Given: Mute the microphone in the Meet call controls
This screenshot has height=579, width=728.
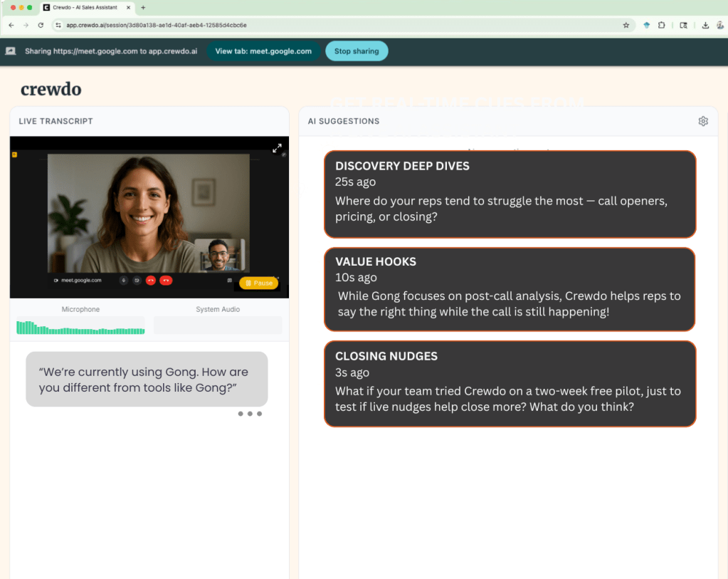Looking at the screenshot, I should (x=123, y=281).
